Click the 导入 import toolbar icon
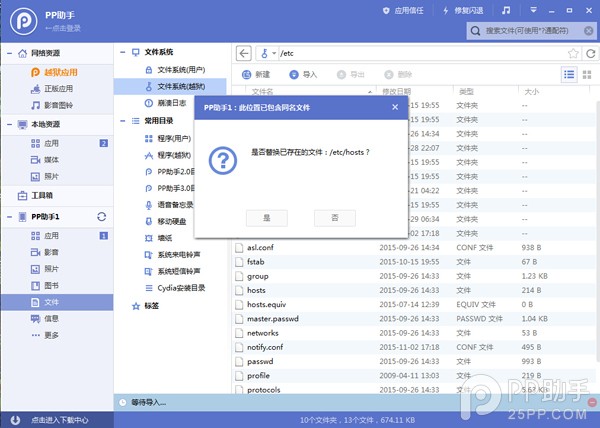The image size is (600, 428). pyautogui.click(x=293, y=74)
